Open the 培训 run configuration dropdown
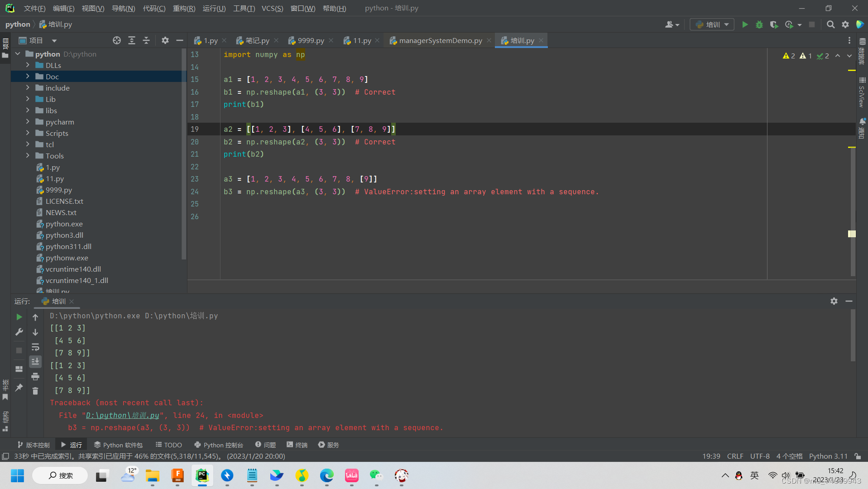This screenshot has height=489, width=868. 726,24
